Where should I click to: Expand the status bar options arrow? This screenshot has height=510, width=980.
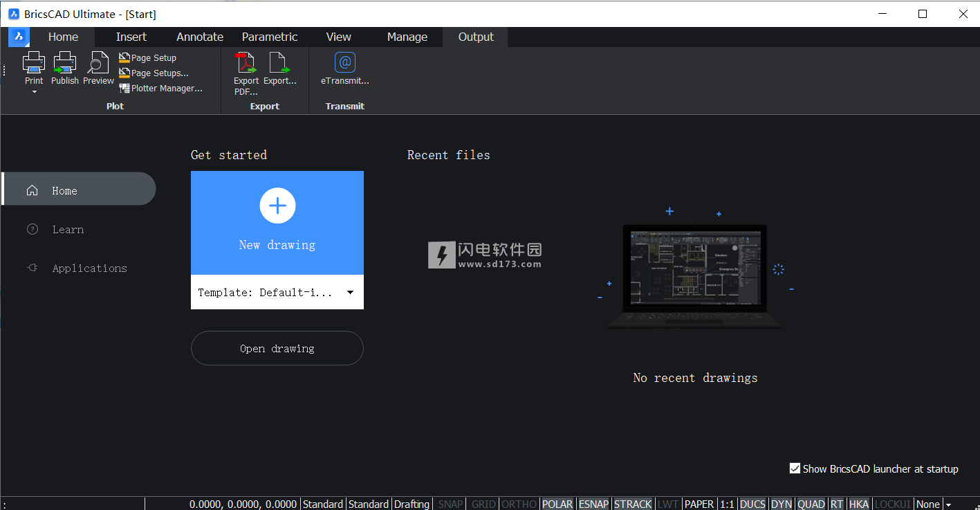(x=949, y=504)
